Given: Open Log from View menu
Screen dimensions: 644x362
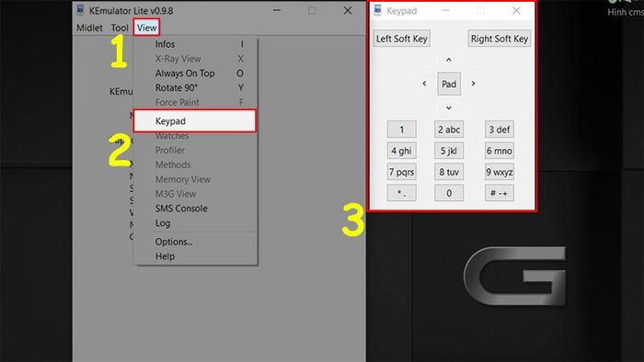Looking at the screenshot, I should tap(195, 223).
